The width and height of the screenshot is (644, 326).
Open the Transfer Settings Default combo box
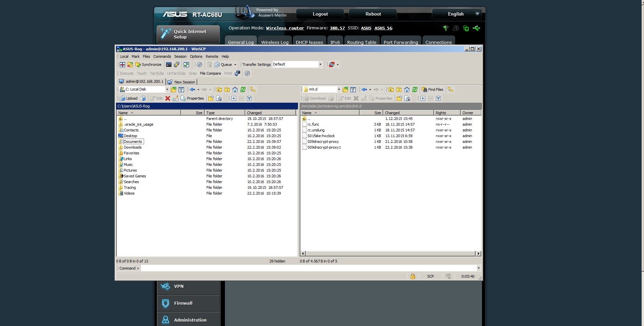click(297, 64)
